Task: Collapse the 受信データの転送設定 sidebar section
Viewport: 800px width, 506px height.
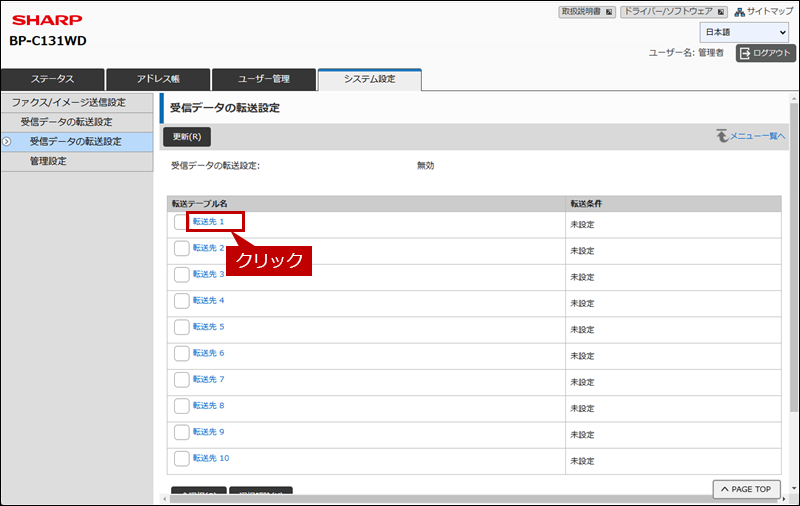Action: click(68, 122)
